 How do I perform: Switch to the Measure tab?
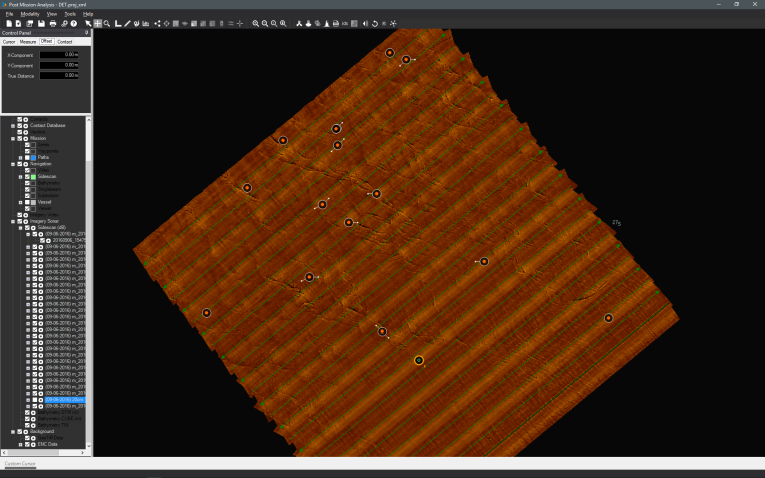[x=28, y=42]
